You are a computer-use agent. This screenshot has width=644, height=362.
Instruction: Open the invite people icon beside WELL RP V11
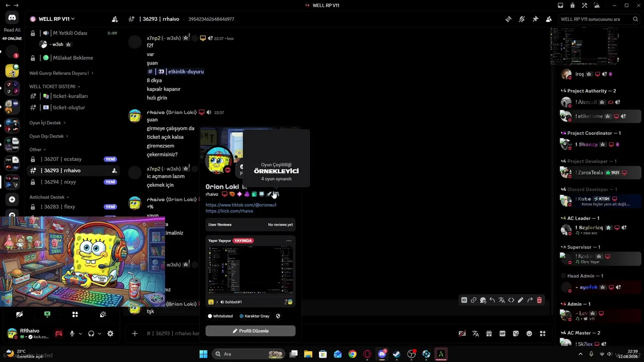click(x=115, y=19)
